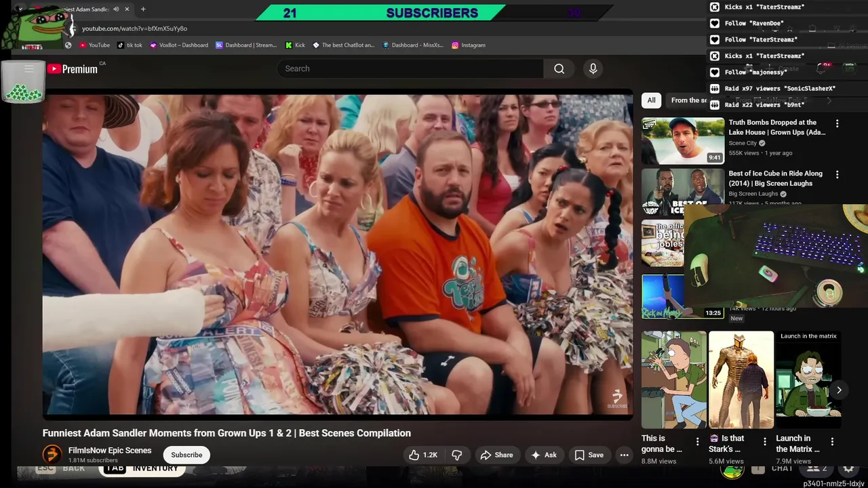Open the YouTube bookmark

tap(94, 45)
